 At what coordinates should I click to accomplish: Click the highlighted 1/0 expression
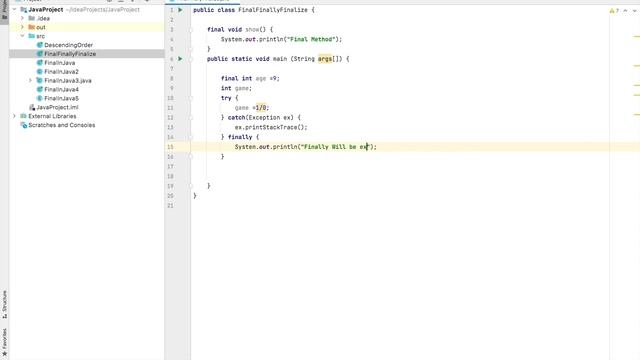click(x=261, y=108)
